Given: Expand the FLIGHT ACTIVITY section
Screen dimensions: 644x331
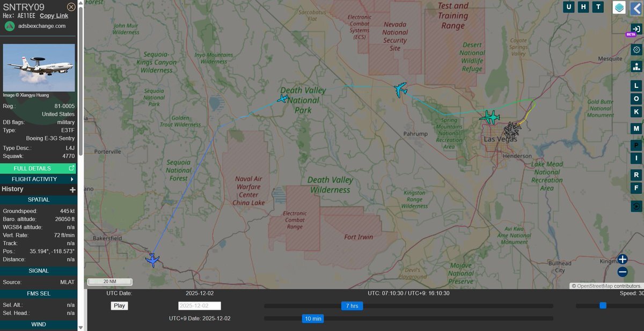Looking at the screenshot, I should point(38,179).
